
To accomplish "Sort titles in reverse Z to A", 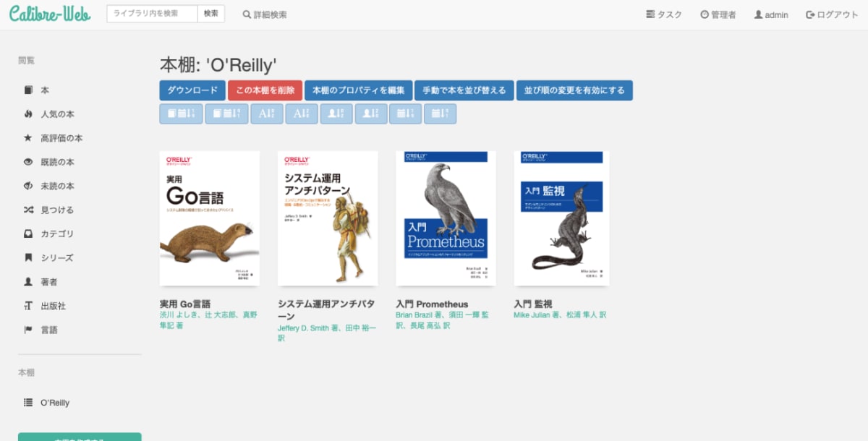I will click(302, 114).
